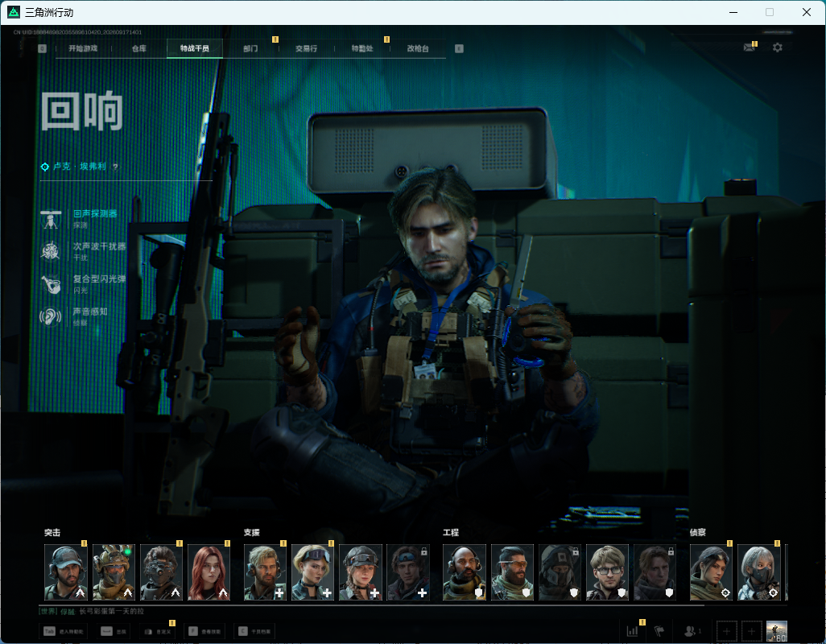Select the 特战干员 tab

(x=195, y=48)
